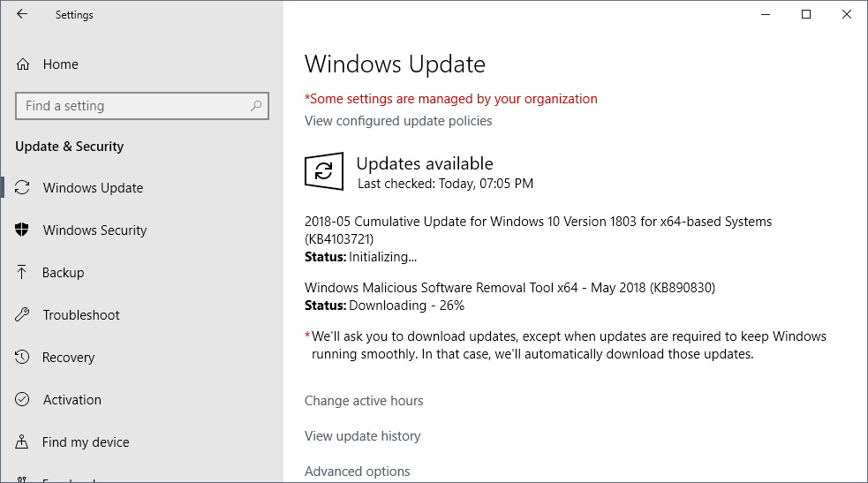Click Status: Downloading - 26% text
Viewport: 868px width, 483px height.
point(384,306)
